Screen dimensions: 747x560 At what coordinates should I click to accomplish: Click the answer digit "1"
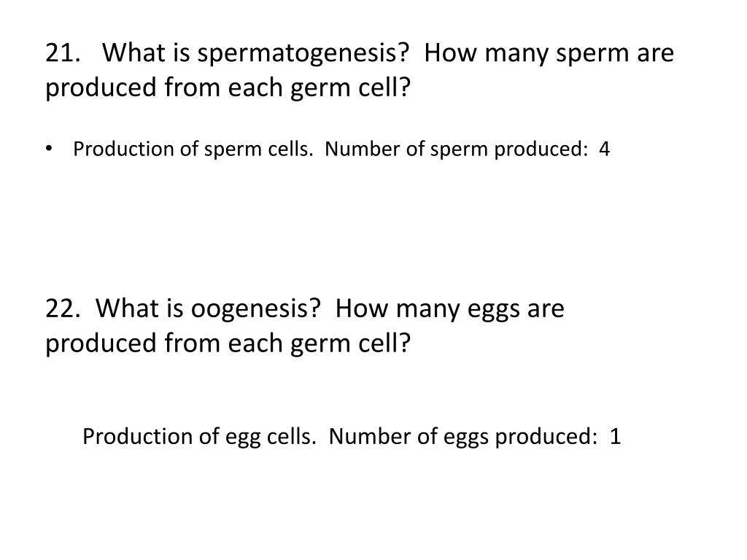(x=616, y=437)
